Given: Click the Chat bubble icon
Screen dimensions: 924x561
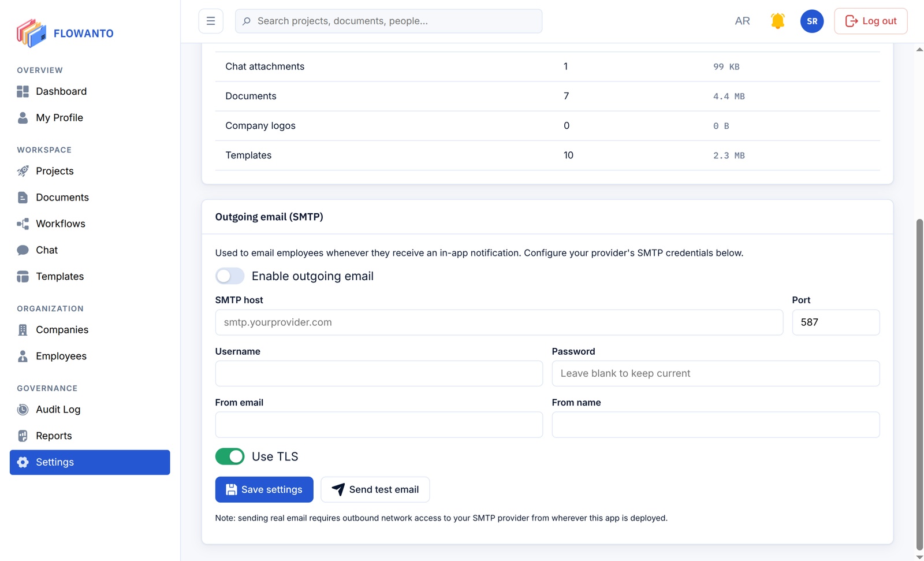Looking at the screenshot, I should click(23, 250).
